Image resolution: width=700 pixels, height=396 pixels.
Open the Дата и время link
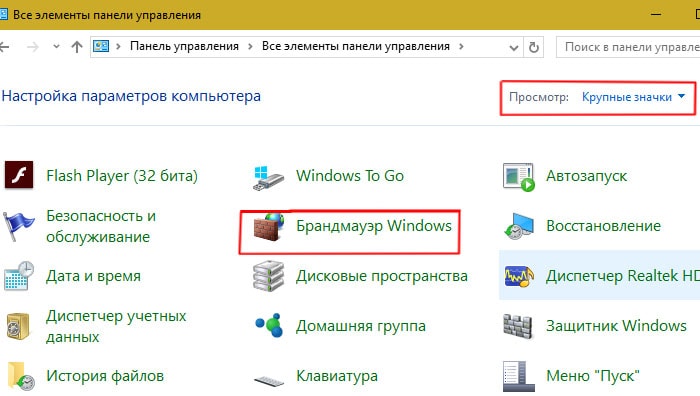93,276
